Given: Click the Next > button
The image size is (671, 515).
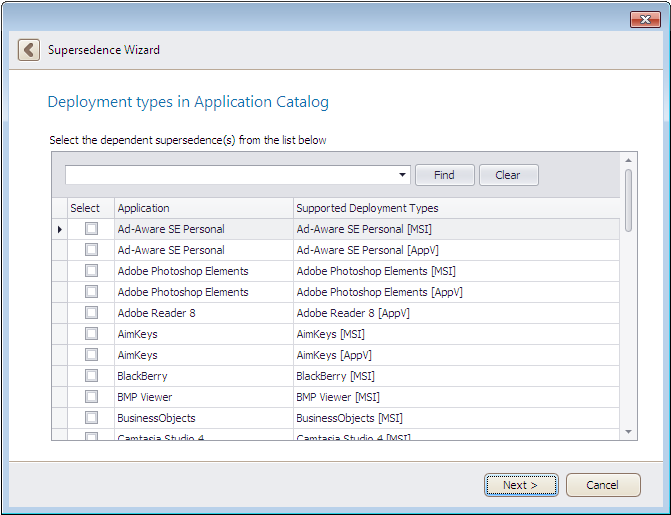Looking at the screenshot, I should click(520, 485).
